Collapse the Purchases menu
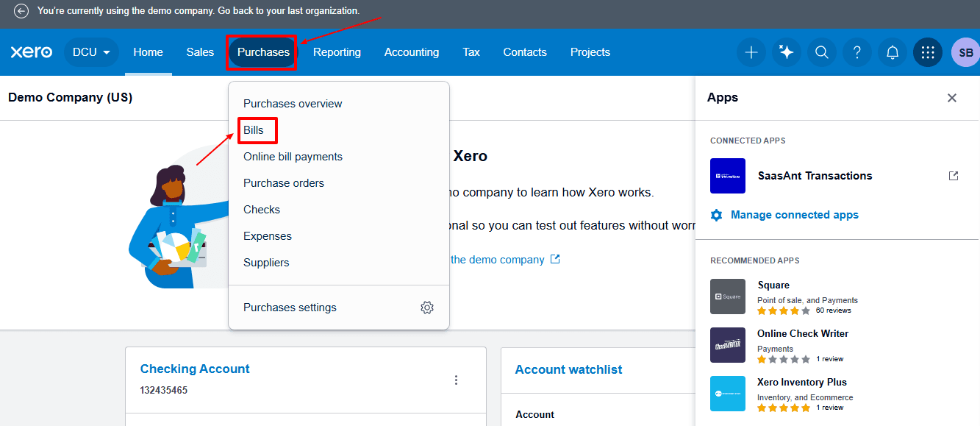Viewport: 980px width, 426px height. 263,52
